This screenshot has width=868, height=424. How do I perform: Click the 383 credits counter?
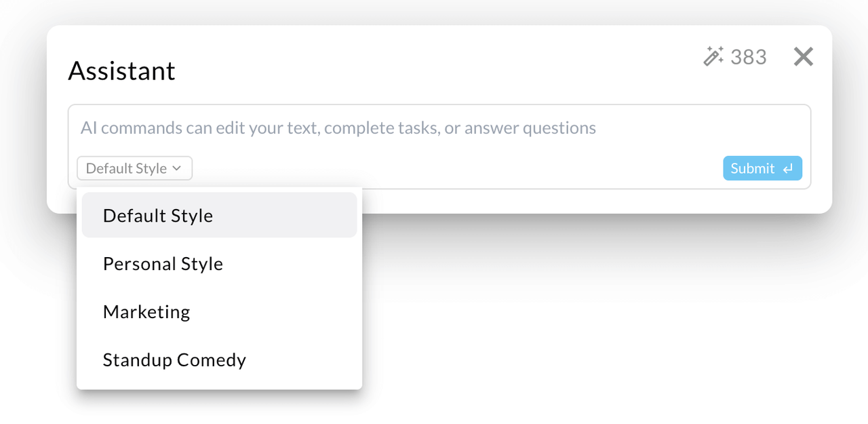click(x=749, y=57)
